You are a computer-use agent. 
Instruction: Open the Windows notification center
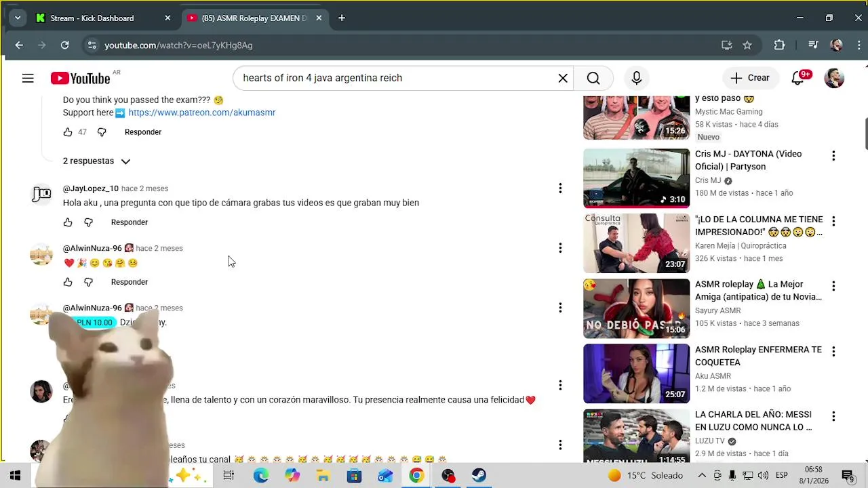(x=848, y=475)
